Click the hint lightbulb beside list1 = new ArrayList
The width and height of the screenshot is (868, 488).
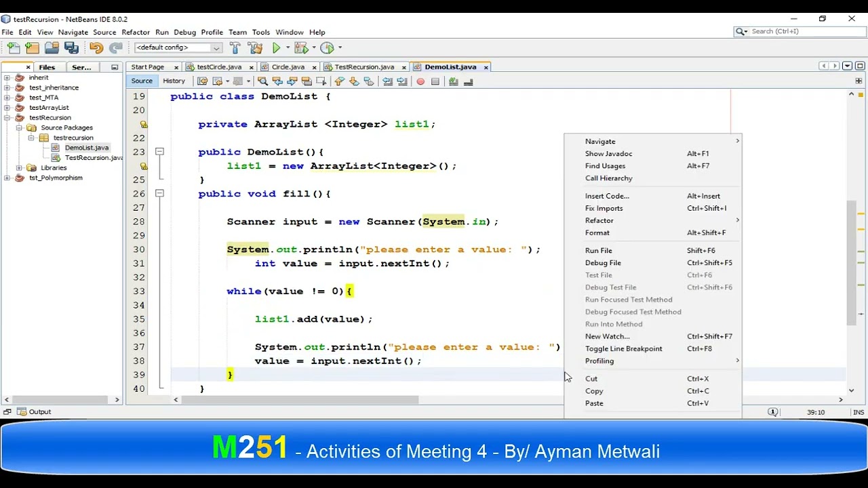click(144, 166)
